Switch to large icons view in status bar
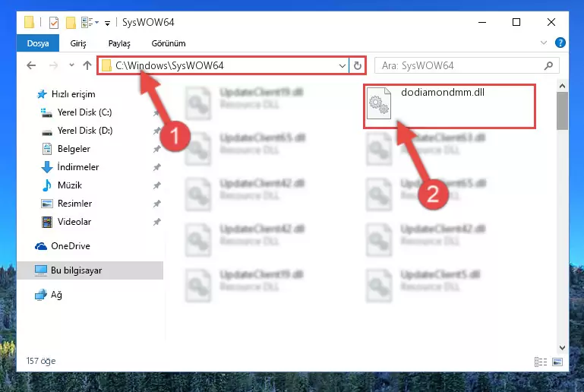This screenshot has height=392, width=584. click(557, 362)
